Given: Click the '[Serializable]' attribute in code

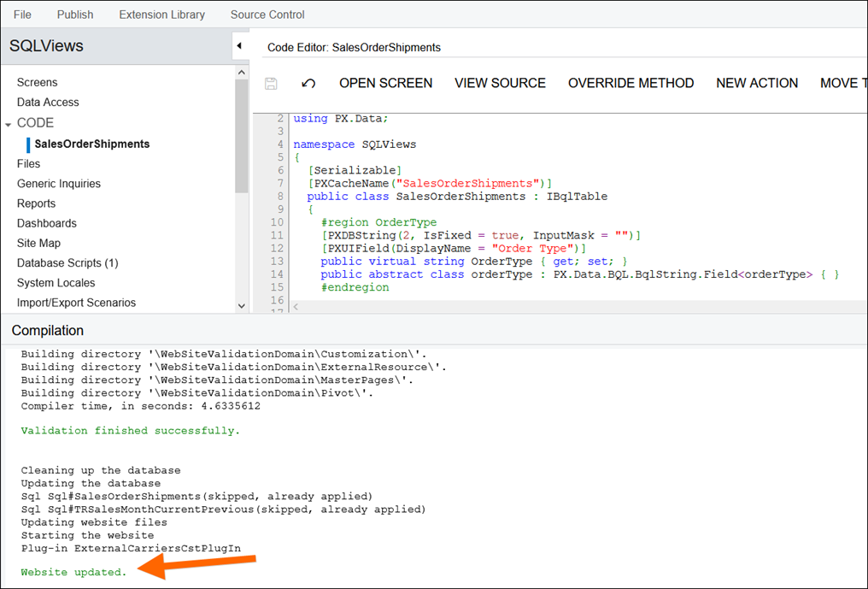Looking at the screenshot, I should tap(355, 171).
